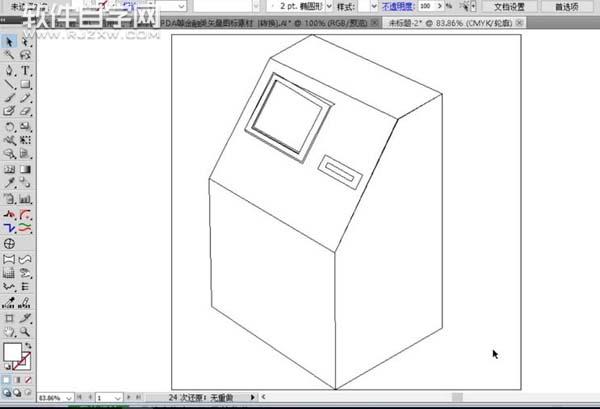Click the 文档设置 button
600x409 pixels.
click(510, 7)
